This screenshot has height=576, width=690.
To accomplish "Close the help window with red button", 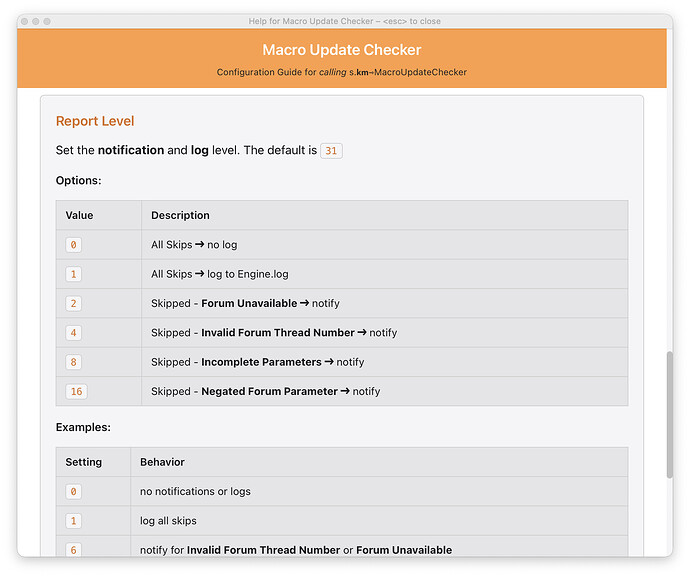I will click(24, 21).
